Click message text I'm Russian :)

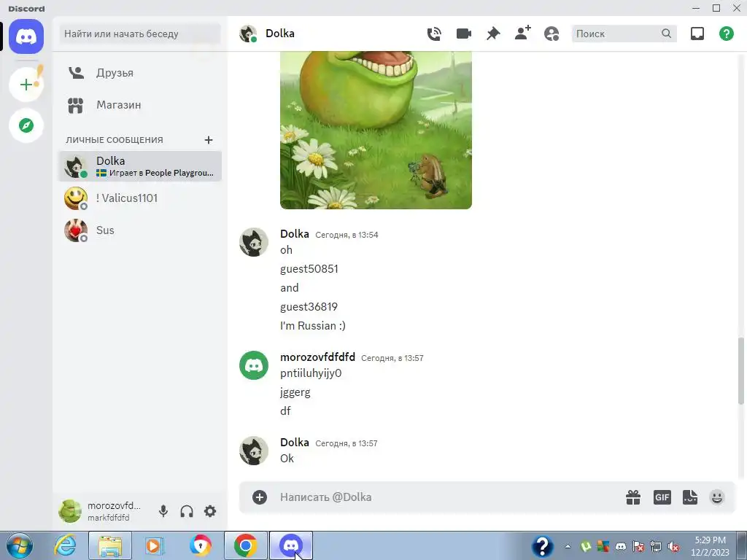(x=313, y=326)
